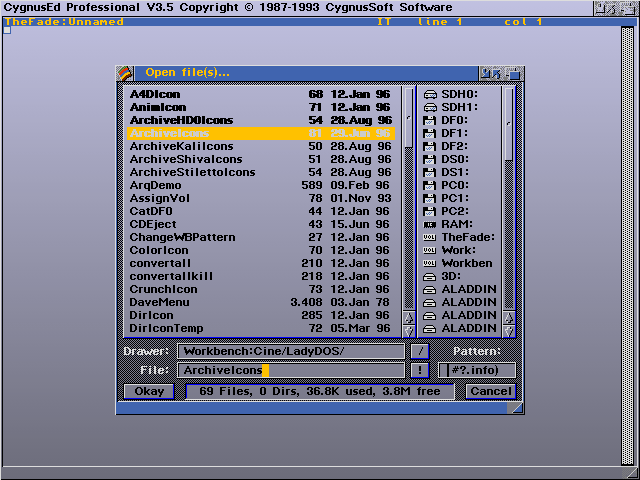
Task: Select the RAM: chip icon
Action: 429,225
